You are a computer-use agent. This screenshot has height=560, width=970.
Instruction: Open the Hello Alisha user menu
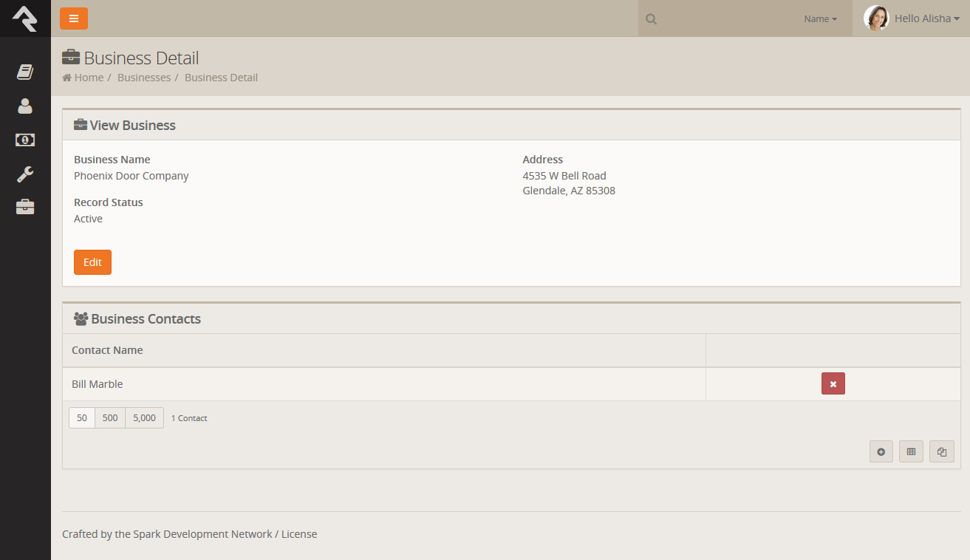(x=912, y=18)
